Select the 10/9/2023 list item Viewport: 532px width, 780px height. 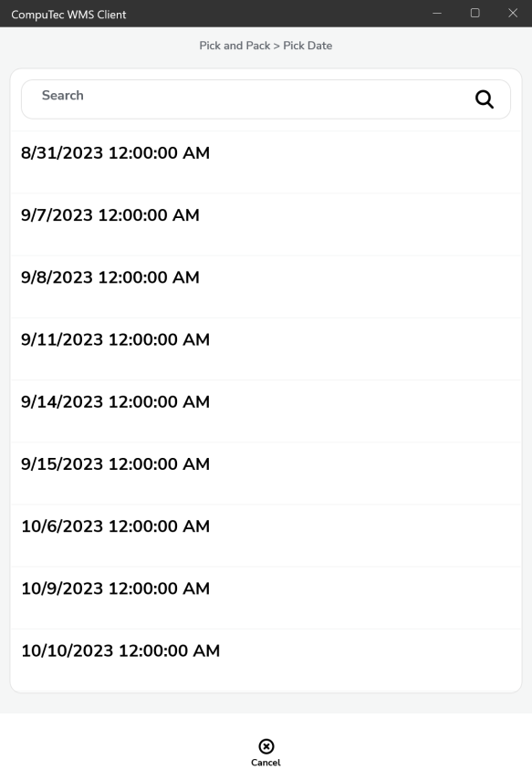pos(266,598)
